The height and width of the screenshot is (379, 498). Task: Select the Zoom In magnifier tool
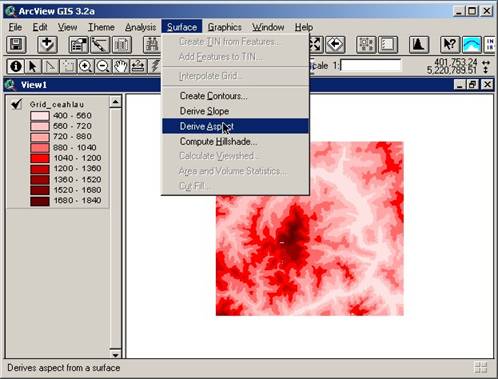85,66
